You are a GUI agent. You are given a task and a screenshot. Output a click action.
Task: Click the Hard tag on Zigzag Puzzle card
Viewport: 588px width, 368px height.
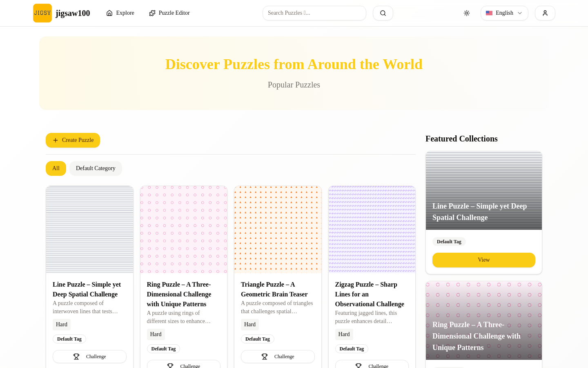click(344, 334)
